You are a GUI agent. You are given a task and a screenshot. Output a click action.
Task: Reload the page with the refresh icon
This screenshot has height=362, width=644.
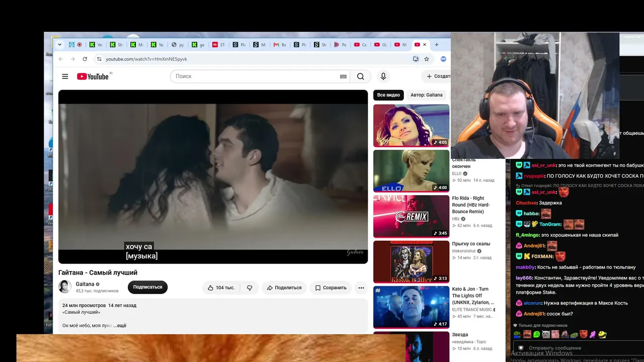point(85,59)
